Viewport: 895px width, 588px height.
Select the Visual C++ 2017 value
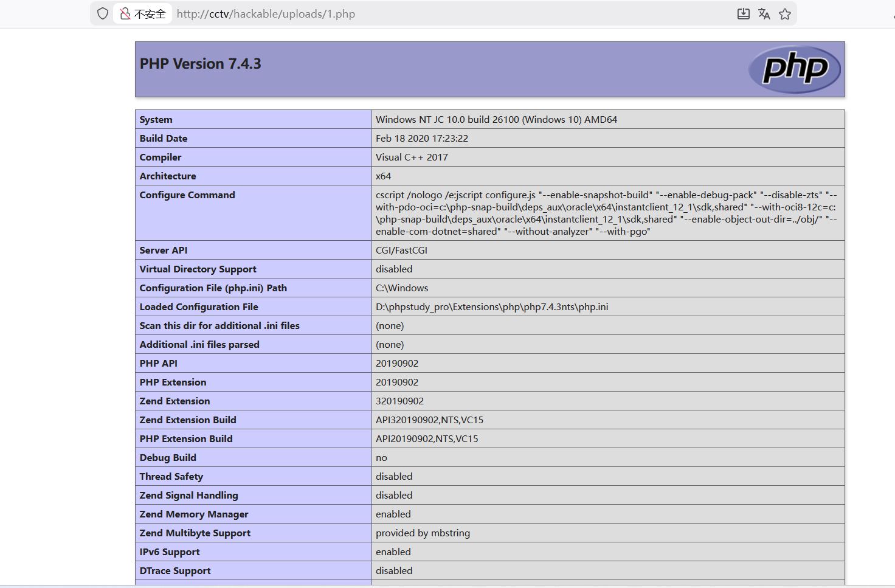[412, 157]
